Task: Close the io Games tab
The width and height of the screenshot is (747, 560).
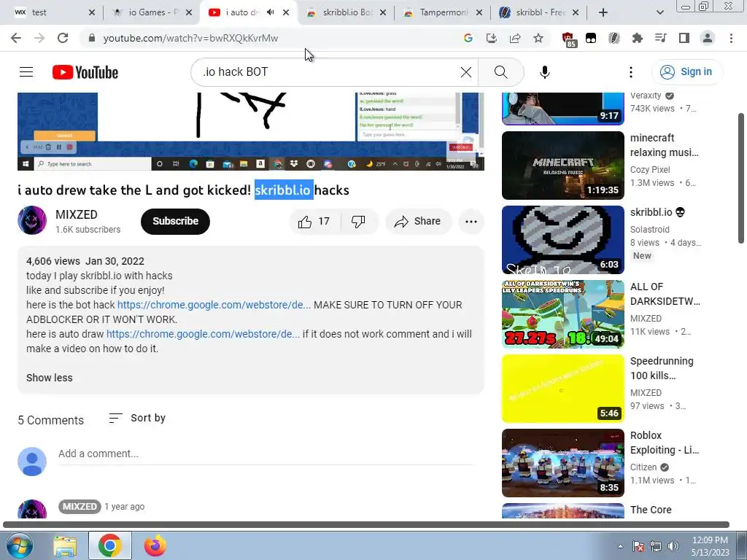Action: pyautogui.click(x=189, y=12)
